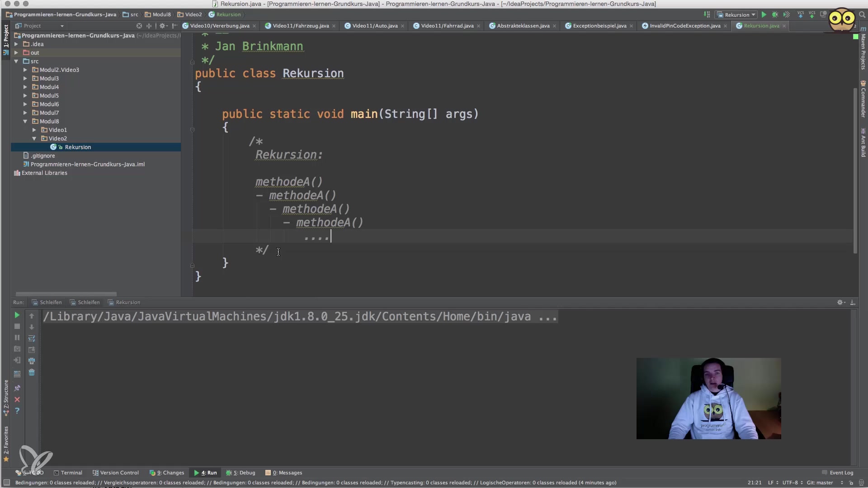Click the green Run button in top toolbar
This screenshot has width=868, height=488.
[x=764, y=15]
